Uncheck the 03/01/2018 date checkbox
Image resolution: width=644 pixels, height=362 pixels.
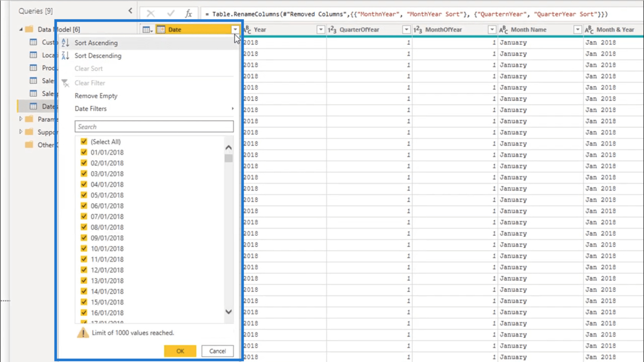[x=84, y=174]
